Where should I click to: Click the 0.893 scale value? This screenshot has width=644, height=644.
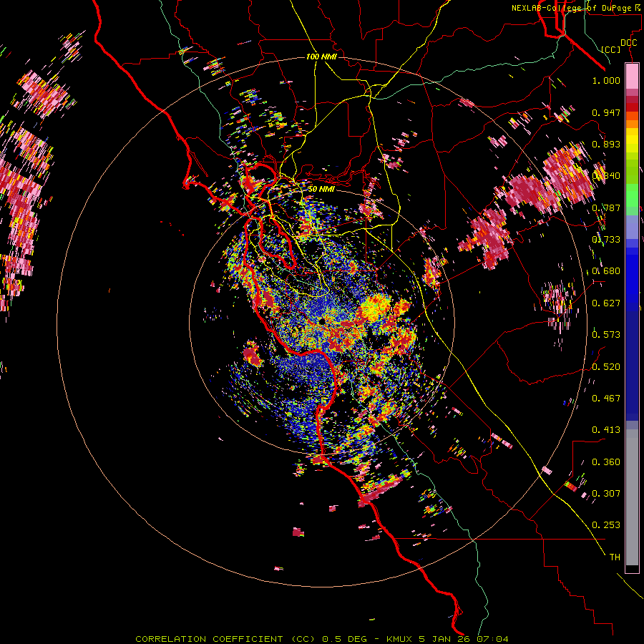coord(606,144)
